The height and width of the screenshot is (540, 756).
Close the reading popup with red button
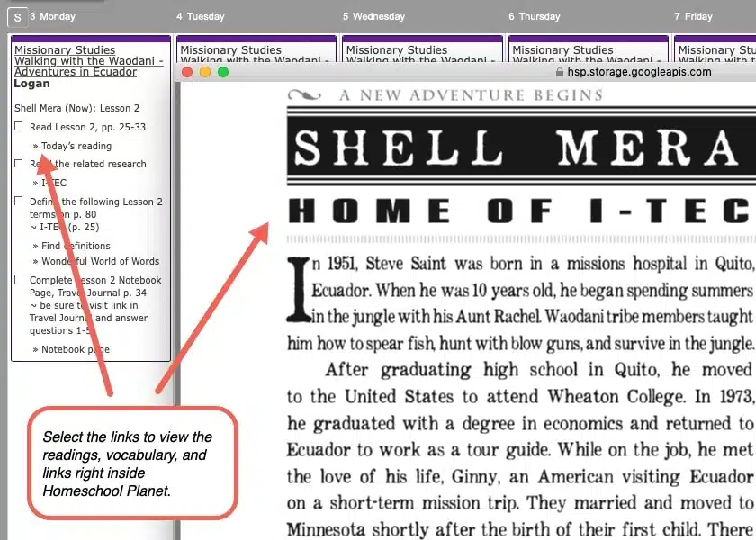click(x=187, y=72)
